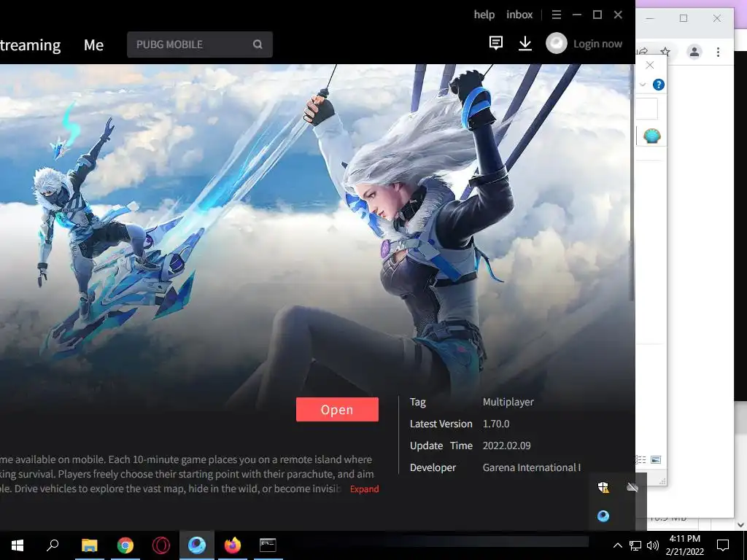Click the Chrome share page icon
The width and height of the screenshot is (747, 560).
tap(643, 52)
